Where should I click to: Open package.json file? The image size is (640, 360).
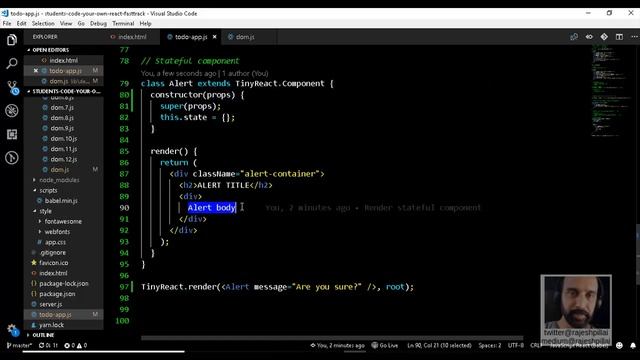57,294
